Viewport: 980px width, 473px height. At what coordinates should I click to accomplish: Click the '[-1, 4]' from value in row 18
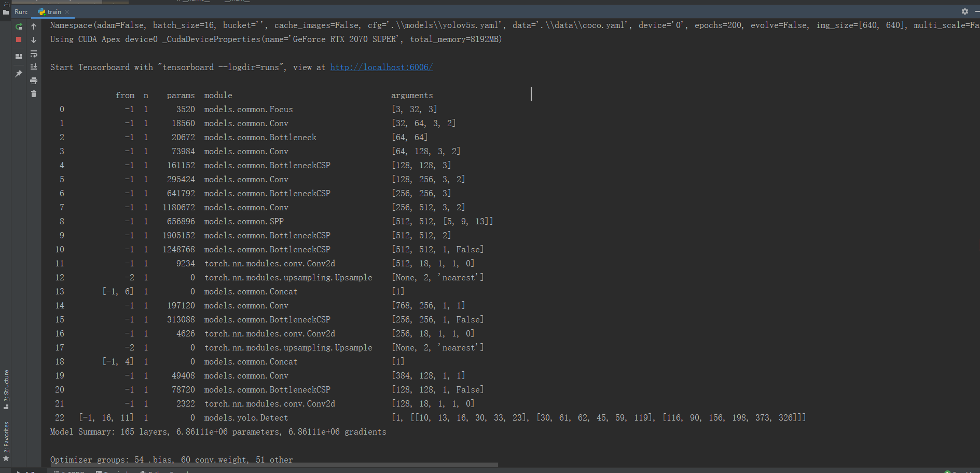click(118, 362)
